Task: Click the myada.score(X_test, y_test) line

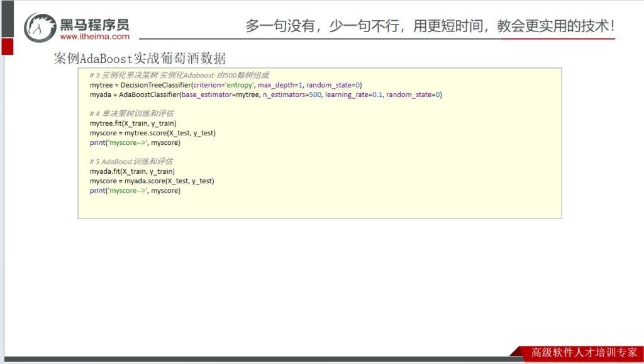Action: (x=152, y=181)
